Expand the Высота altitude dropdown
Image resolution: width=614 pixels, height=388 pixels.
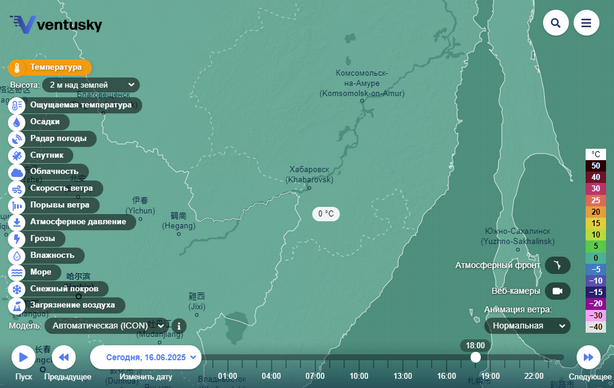[x=91, y=85]
